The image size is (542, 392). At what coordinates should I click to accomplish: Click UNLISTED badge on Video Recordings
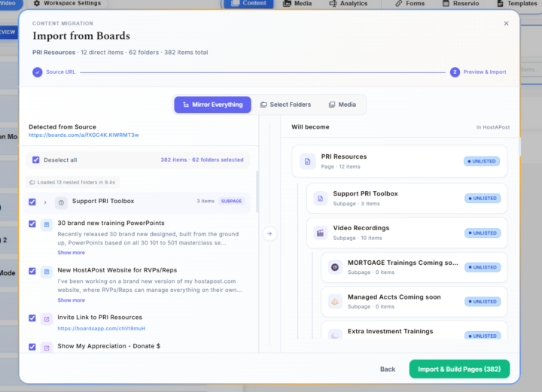click(x=483, y=233)
